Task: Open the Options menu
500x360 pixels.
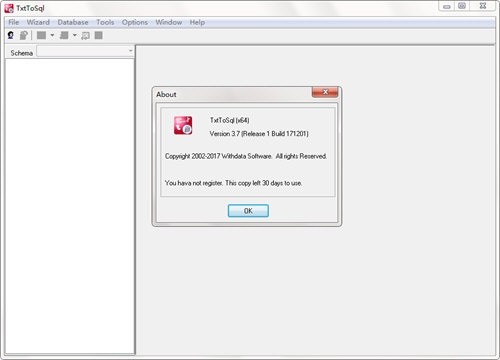Action: click(135, 22)
